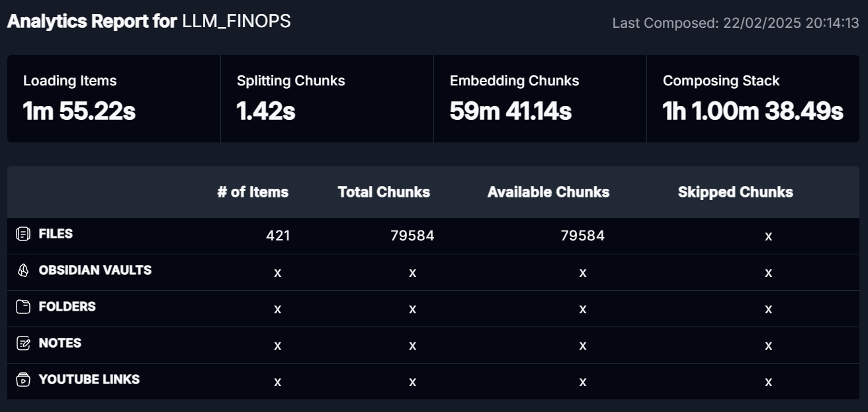Click the Total Chunks column header
Screen dimensions: 868x412
tap(384, 192)
